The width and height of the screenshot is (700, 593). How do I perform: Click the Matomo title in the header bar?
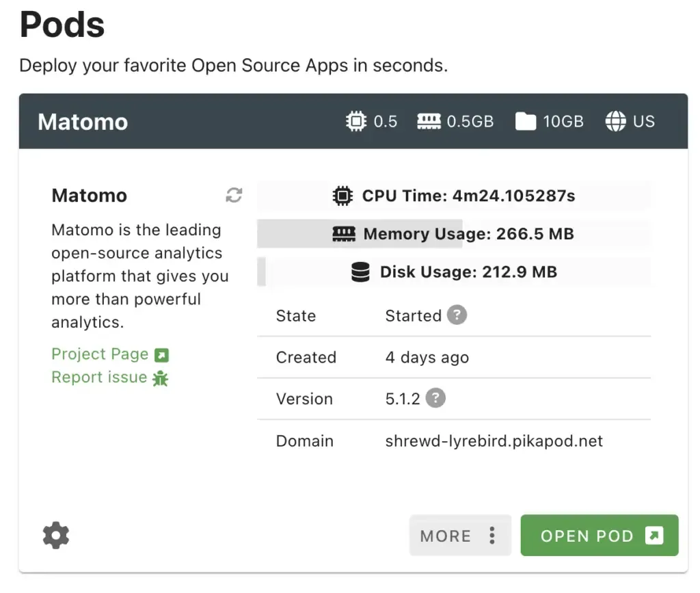83,122
